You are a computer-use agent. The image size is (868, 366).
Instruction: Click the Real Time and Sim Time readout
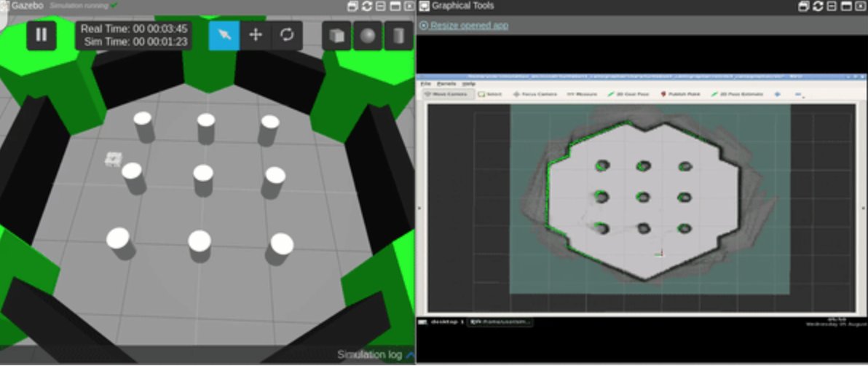134,35
